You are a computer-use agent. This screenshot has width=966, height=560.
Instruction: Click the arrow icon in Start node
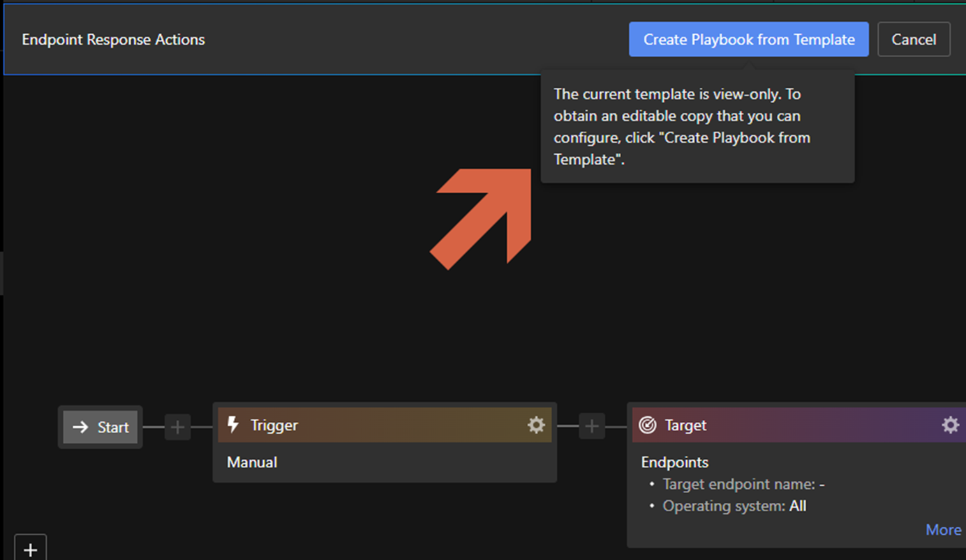(80, 427)
